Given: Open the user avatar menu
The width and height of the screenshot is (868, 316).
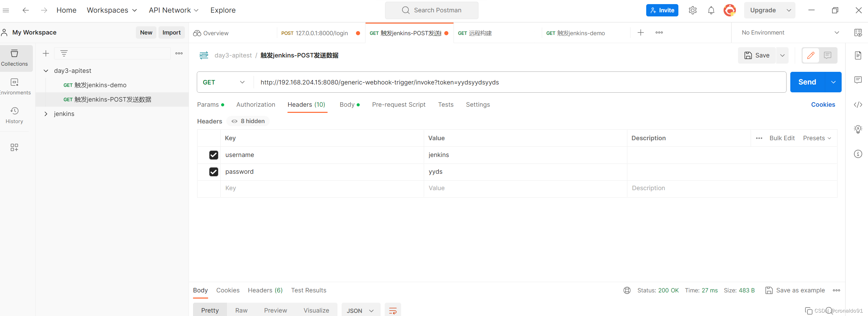Looking at the screenshot, I should pyautogui.click(x=729, y=10).
